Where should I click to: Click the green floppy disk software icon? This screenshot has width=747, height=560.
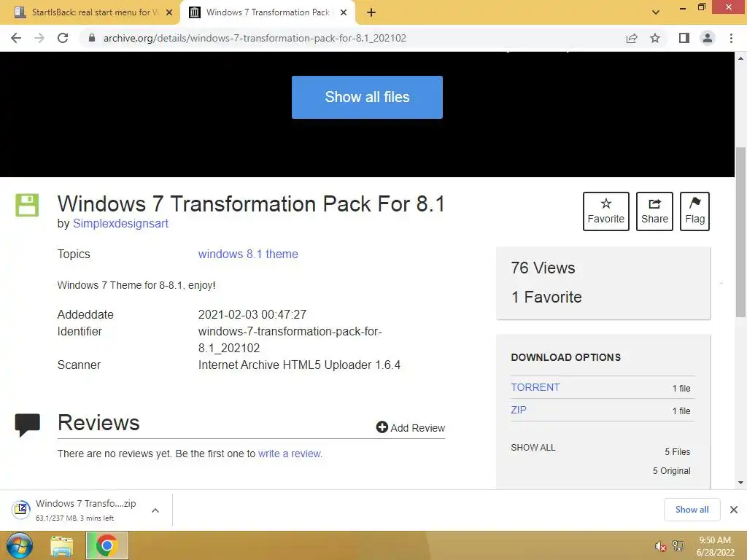[27, 205]
